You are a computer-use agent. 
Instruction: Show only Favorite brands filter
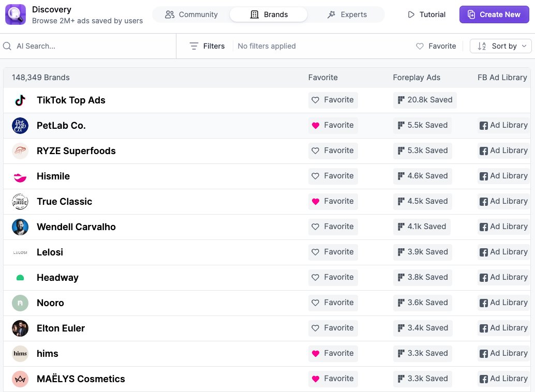(x=436, y=46)
